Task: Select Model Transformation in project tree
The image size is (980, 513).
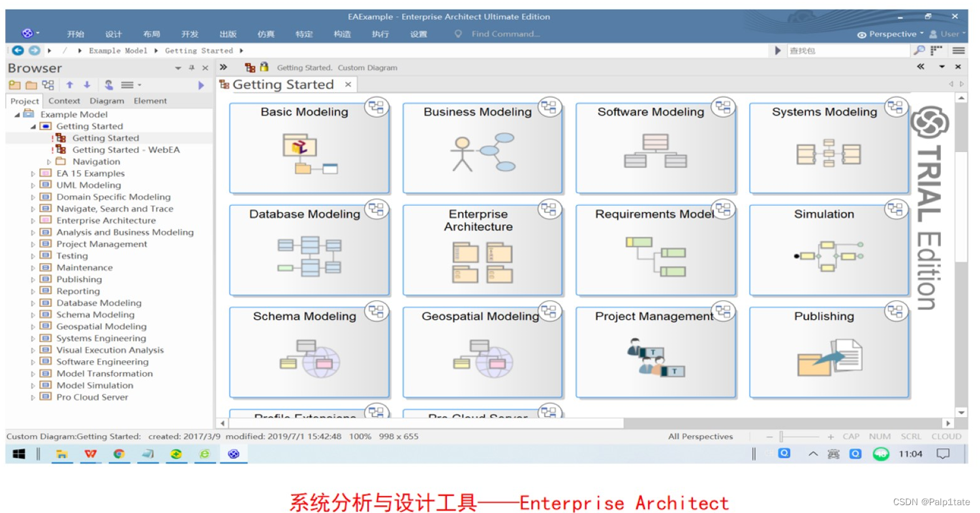Action: coord(104,373)
